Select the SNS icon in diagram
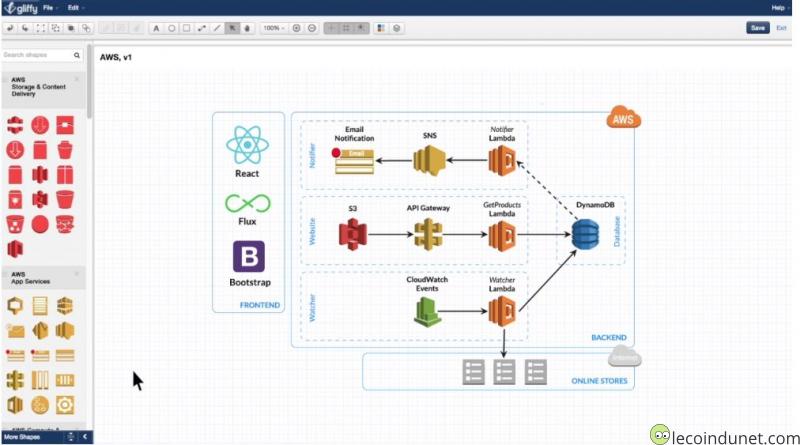 (429, 160)
